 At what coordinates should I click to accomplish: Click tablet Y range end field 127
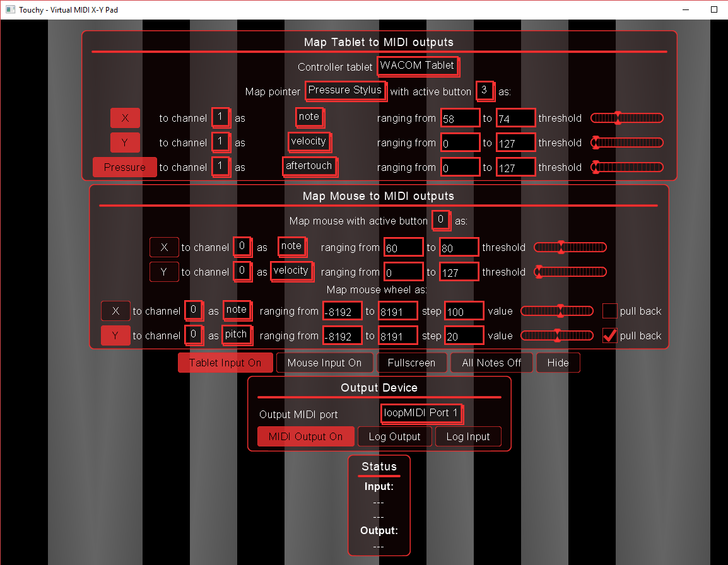516,143
